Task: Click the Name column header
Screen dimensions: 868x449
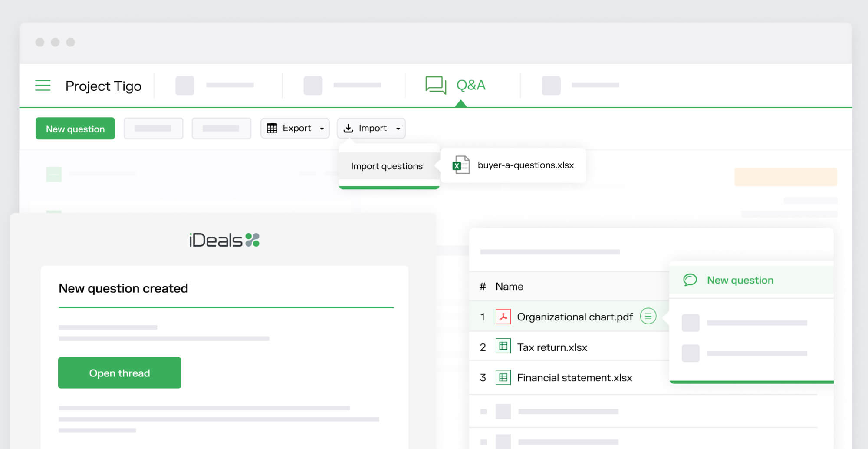Action: coord(510,287)
